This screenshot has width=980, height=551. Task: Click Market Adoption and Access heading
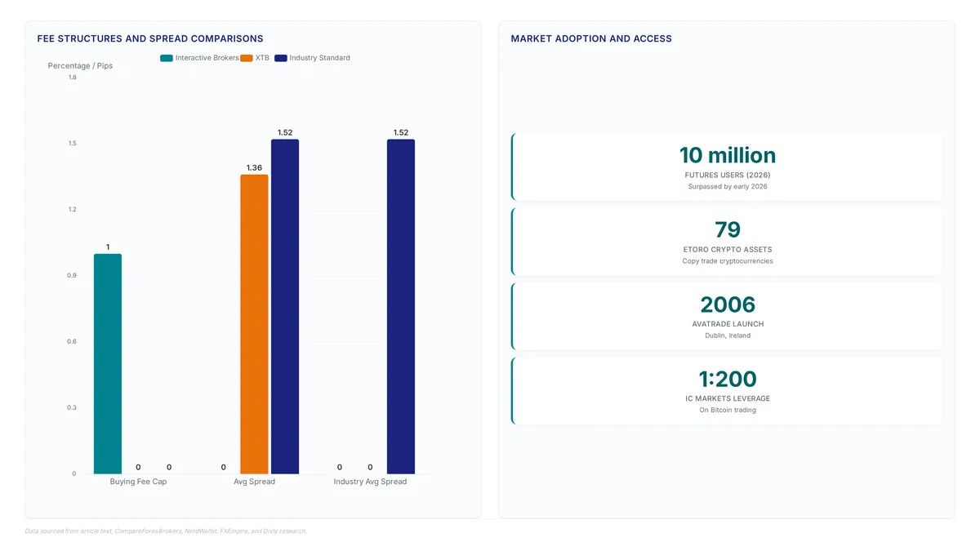tap(591, 38)
